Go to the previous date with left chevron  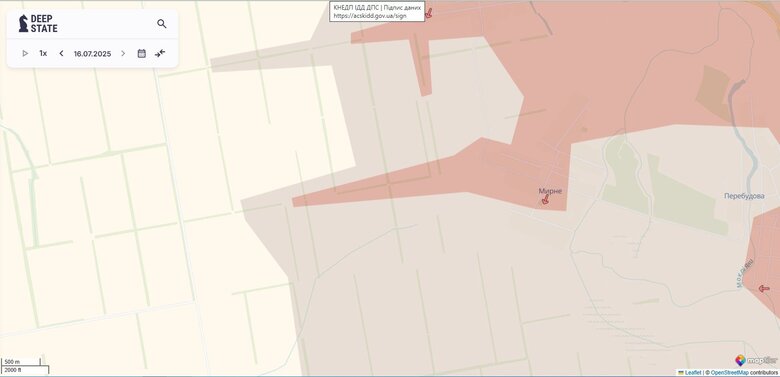61,53
